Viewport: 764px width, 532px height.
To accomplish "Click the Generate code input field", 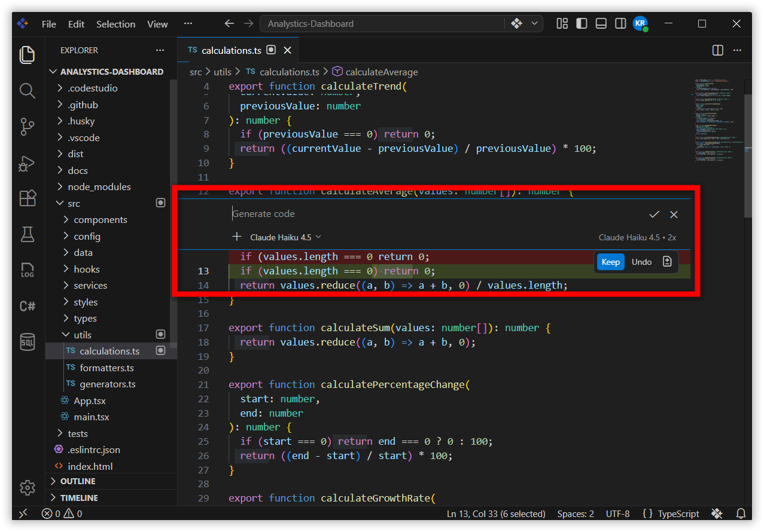I will coord(436,214).
